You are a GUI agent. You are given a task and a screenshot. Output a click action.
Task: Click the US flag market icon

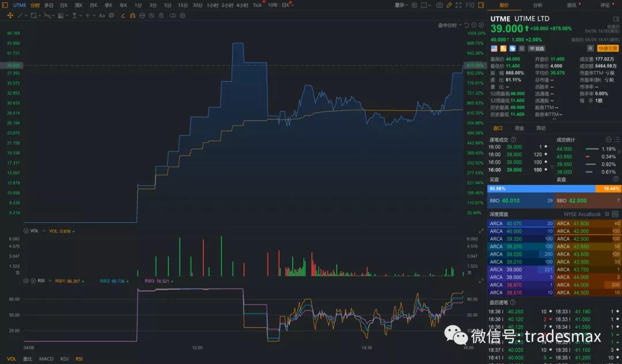point(494,48)
